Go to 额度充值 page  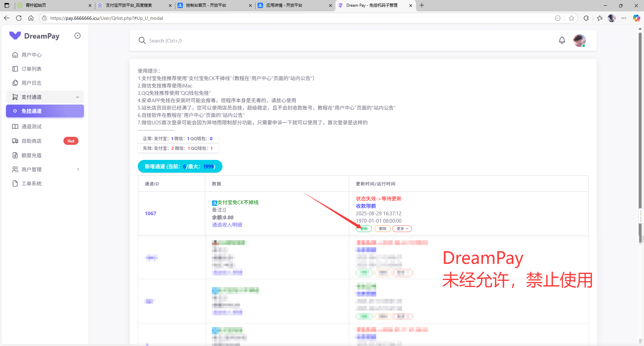[x=32, y=155]
